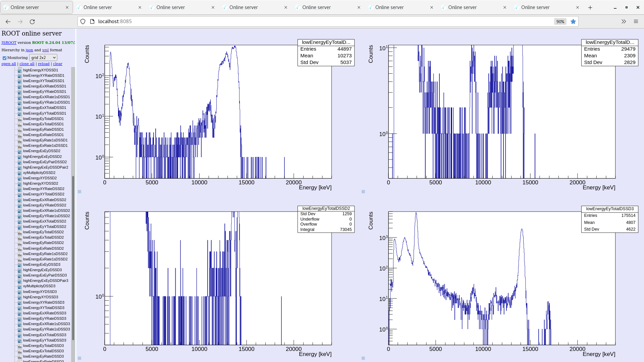Open the grid 2x2 layout dropdown
This screenshot has width=644, height=362.
[x=43, y=58]
